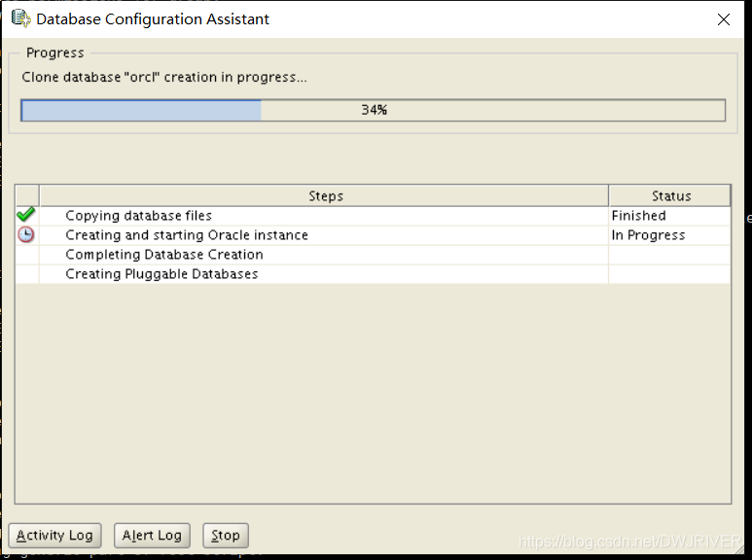Click the Status column header
752x560 pixels.
670,195
